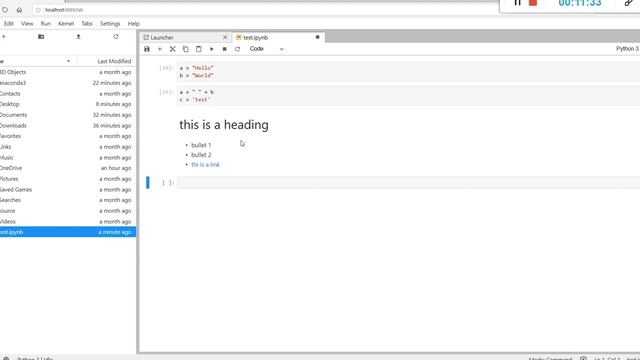Insert a cell below with plus icon
This screenshot has height=360, width=640.
coord(160,49)
